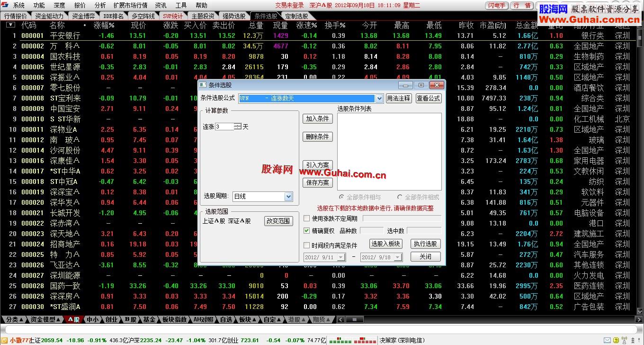Click the 引入方案 button

317,165
